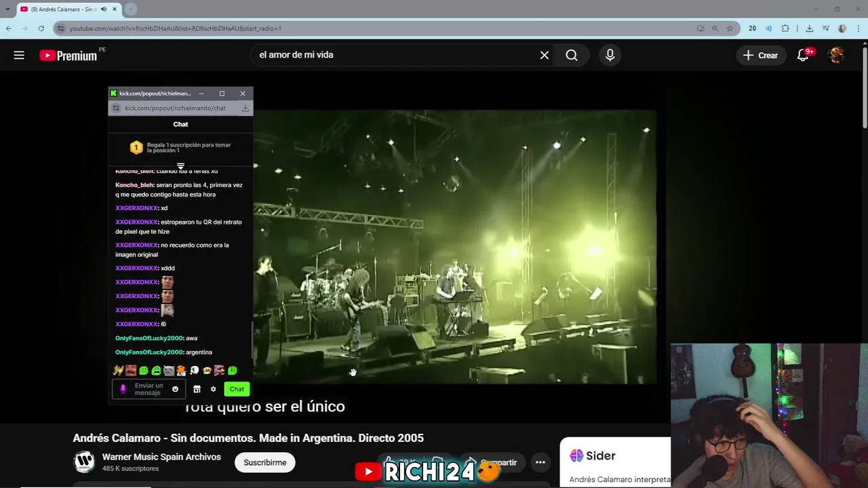
Task: Click '485 K suscriptores' text
Action: click(x=130, y=469)
